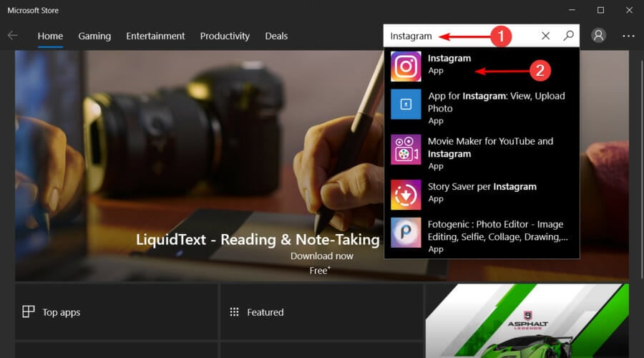This screenshot has width=644, height=358.
Task: Click the back arrow icon
Action: coord(12,36)
